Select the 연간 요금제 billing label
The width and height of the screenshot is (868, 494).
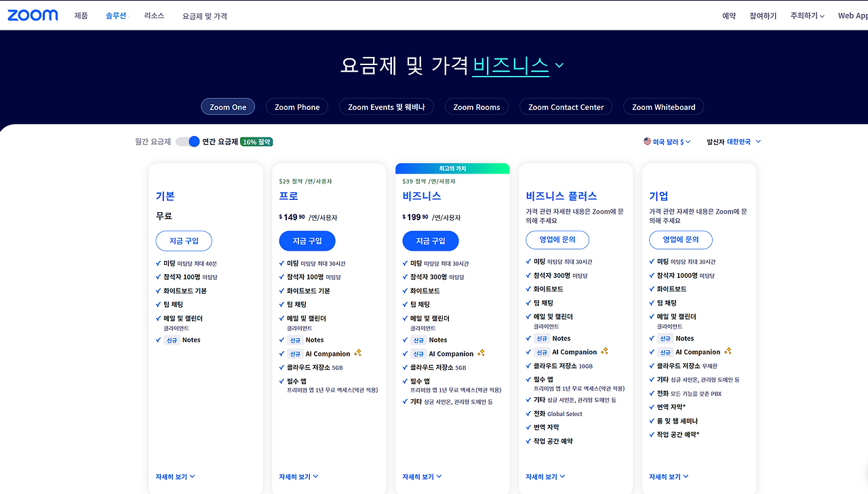coord(220,142)
